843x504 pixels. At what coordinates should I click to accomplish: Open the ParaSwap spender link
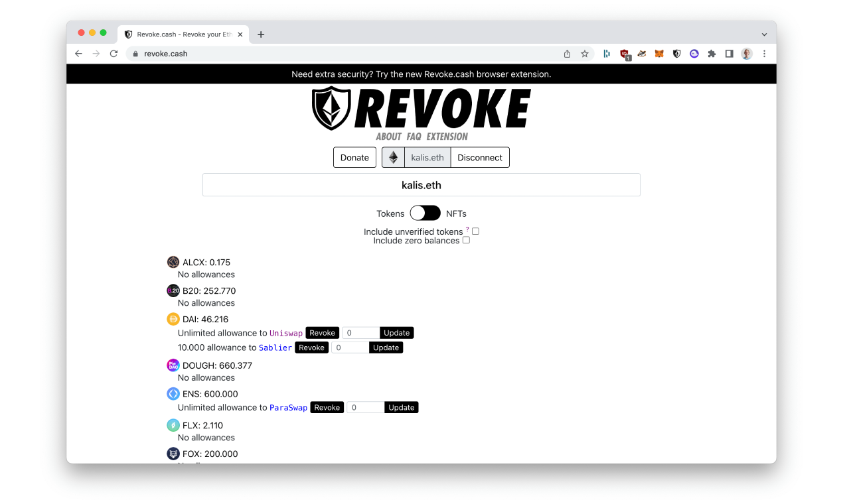pos(289,408)
